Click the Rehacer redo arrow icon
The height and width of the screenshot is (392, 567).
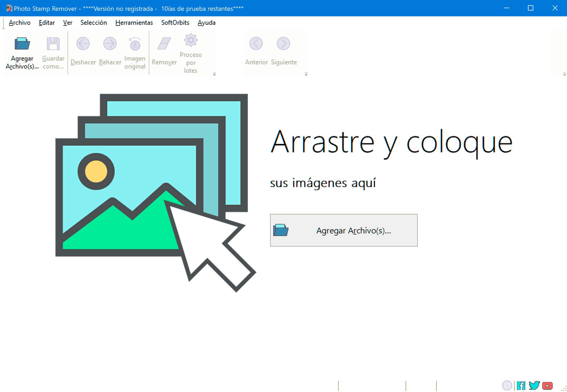click(x=110, y=43)
